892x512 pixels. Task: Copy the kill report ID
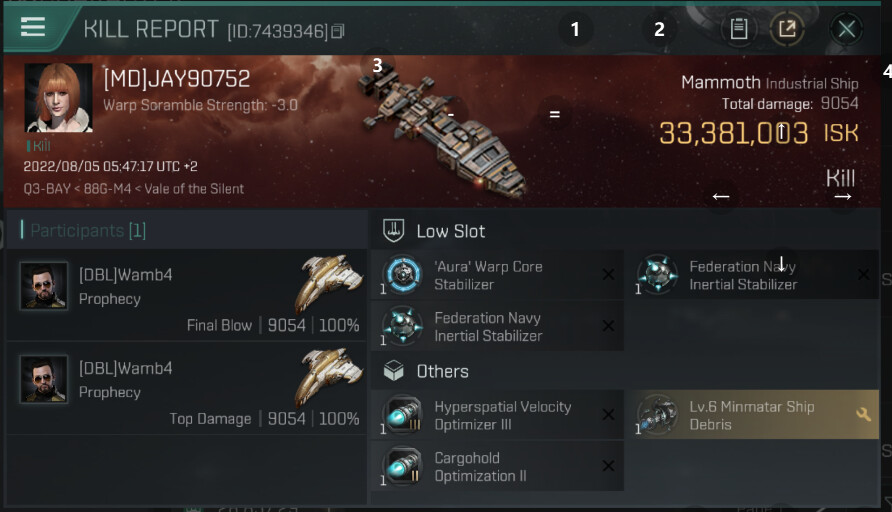pos(338,32)
